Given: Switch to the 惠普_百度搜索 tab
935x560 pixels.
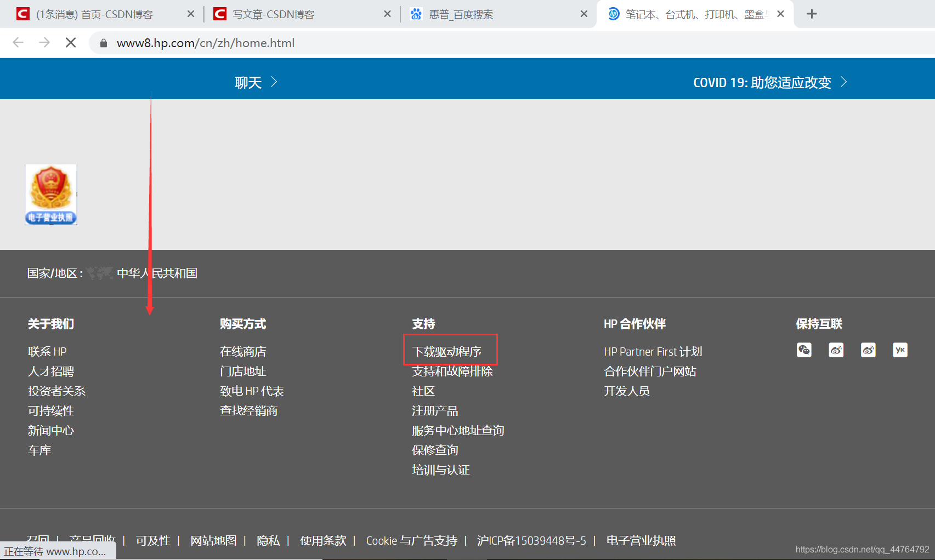Looking at the screenshot, I should [461, 14].
